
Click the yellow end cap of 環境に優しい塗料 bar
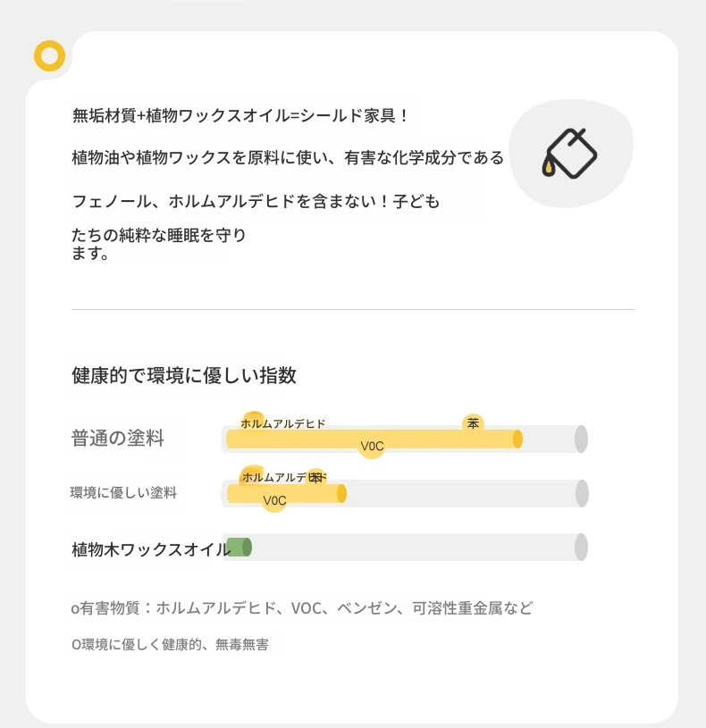point(341,494)
